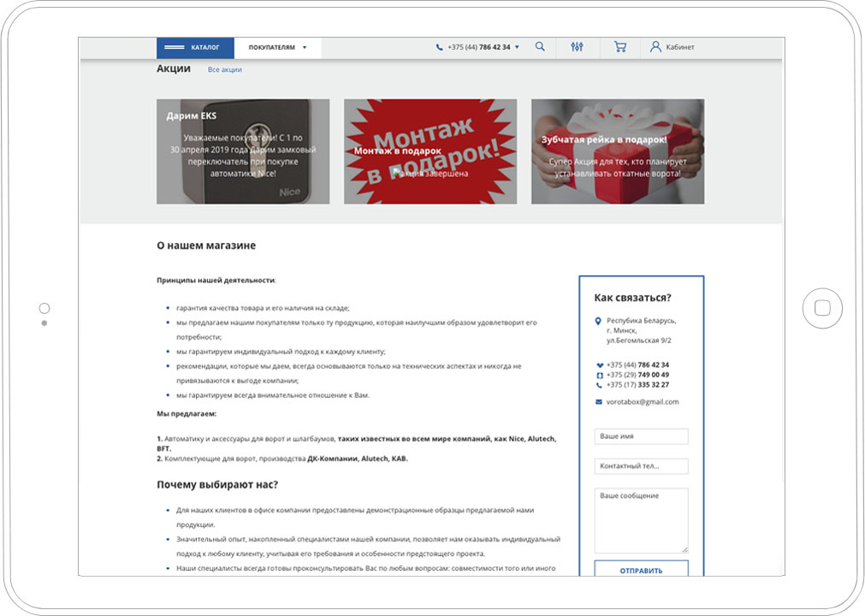Screen dimensions: 865x616
Task: Focus the 'Контактный тел...' input field
Action: click(641, 466)
